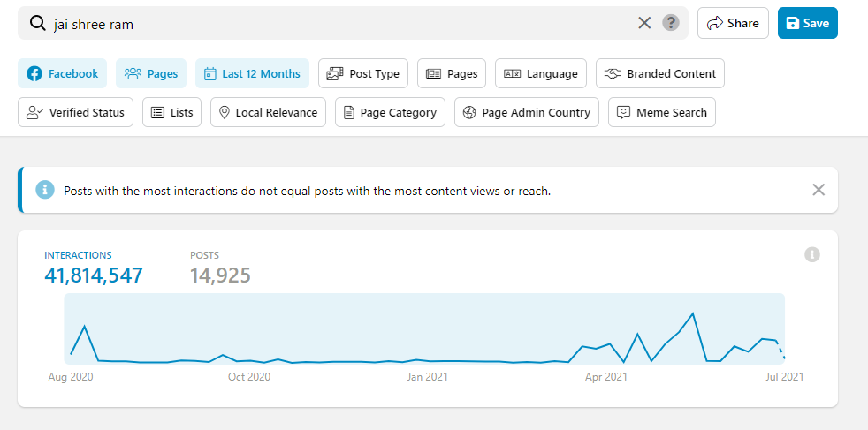Open the Last 12 Months date filter
The width and height of the screenshot is (868, 430).
click(x=252, y=73)
